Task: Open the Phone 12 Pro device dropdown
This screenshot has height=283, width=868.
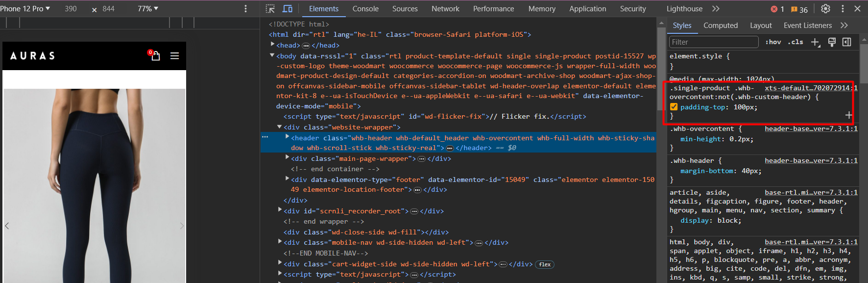Action: coord(25,9)
